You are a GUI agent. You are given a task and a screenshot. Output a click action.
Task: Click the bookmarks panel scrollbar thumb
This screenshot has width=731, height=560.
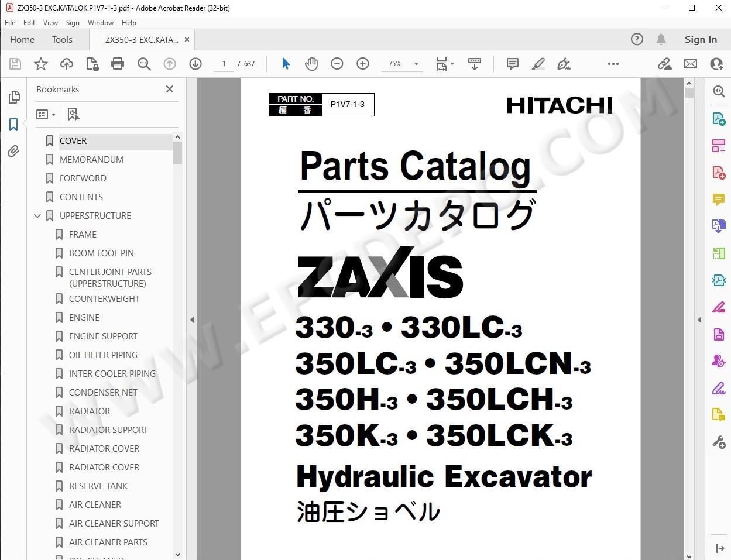pyautogui.click(x=178, y=153)
